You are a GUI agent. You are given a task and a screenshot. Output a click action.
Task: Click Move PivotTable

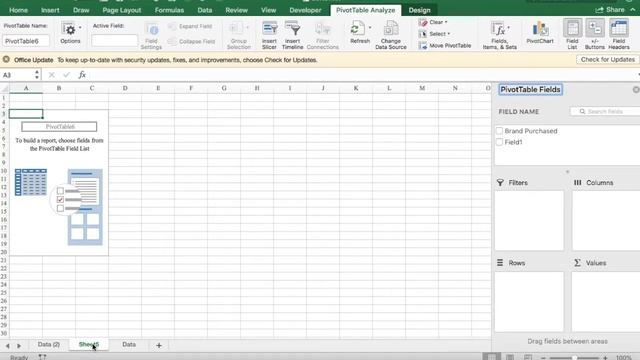(x=445, y=46)
